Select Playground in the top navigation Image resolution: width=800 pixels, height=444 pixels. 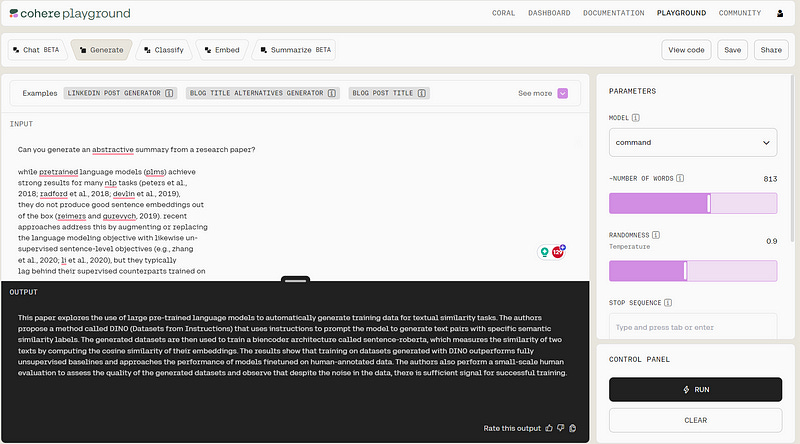(x=681, y=13)
